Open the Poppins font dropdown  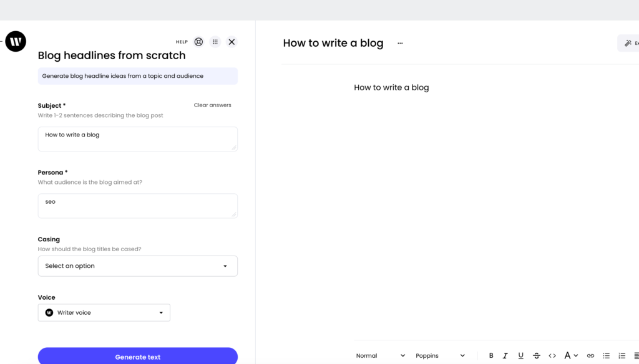click(440, 355)
